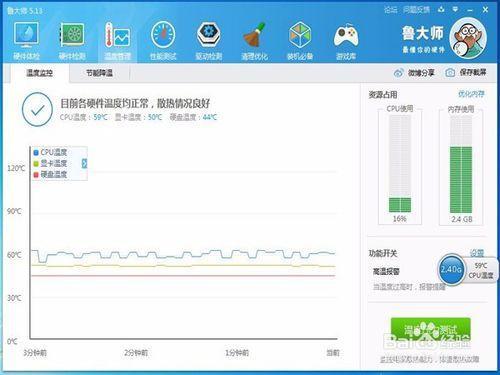Save a screenshot with 保存截屏

pyautogui.click(x=466, y=72)
